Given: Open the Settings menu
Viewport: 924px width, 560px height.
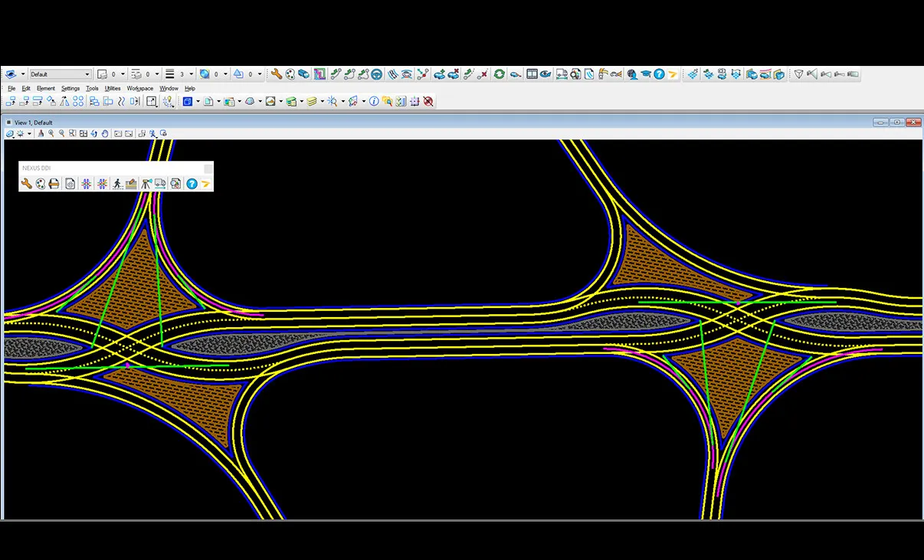Looking at the screenshot, I should [x=70, y=88].
